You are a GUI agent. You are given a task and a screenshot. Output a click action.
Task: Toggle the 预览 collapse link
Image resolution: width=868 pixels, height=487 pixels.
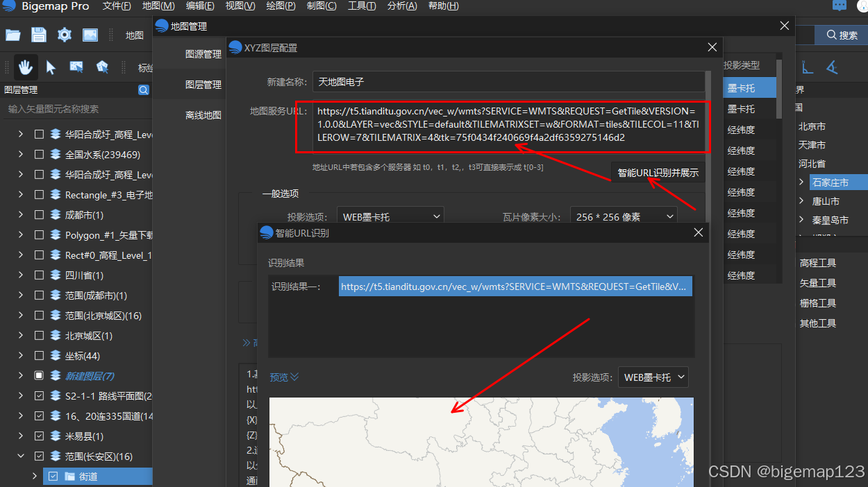pyautogui.click(x=284, y=377)
